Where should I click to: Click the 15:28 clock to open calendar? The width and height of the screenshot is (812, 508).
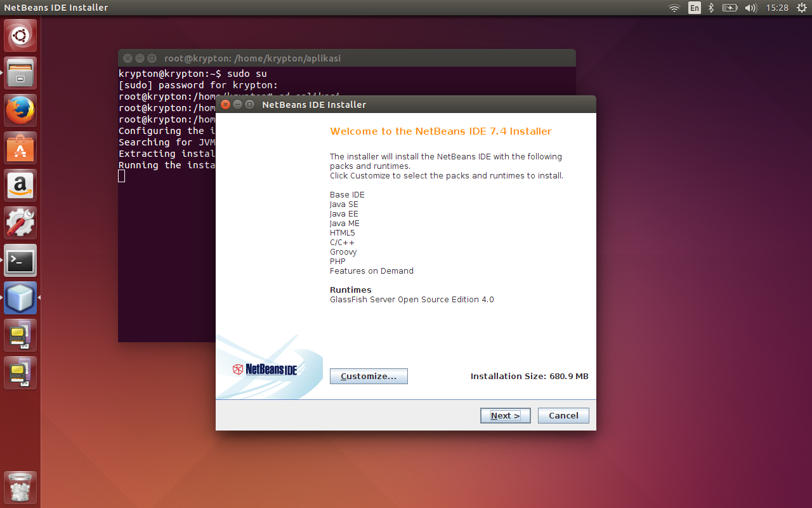point(778,8)
